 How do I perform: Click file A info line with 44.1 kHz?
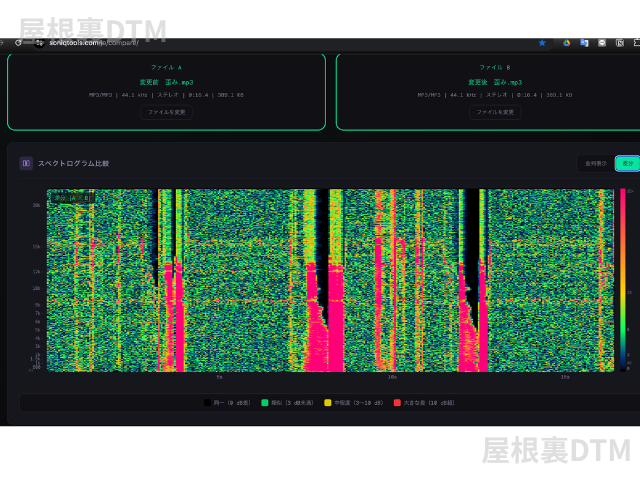point(167,95)
